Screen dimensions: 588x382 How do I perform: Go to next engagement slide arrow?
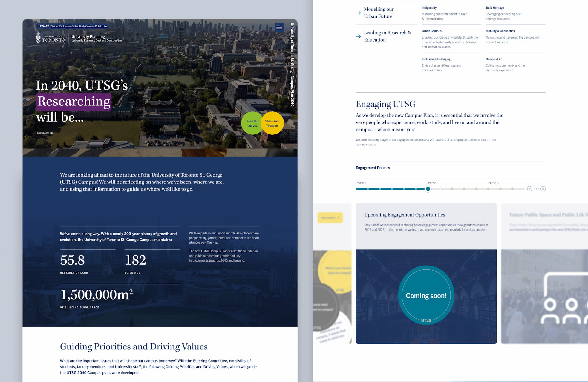point(543,189)
